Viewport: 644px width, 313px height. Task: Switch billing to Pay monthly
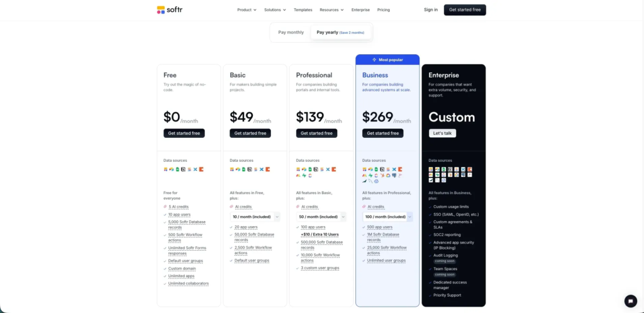[x=291, y=33]
